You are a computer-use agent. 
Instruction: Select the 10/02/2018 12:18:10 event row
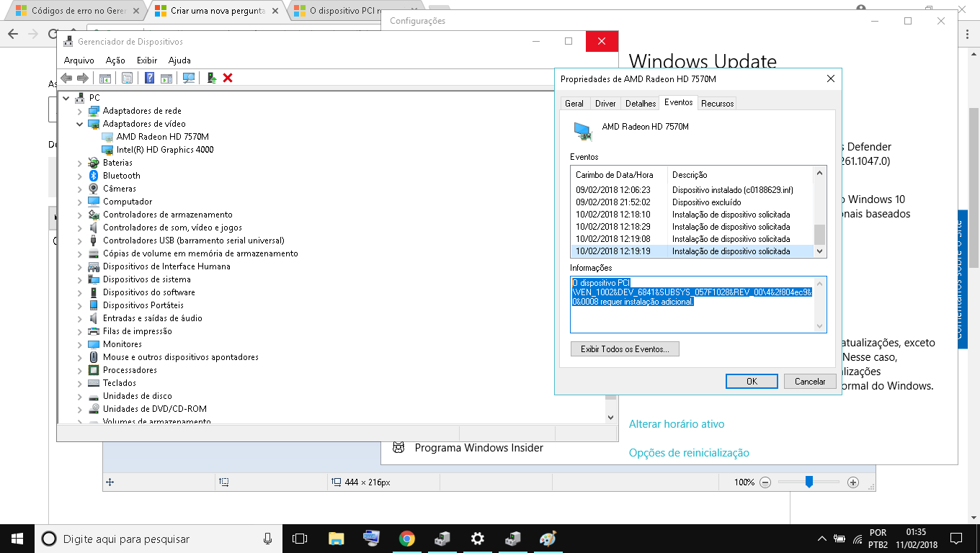click(x=692, y=215)
